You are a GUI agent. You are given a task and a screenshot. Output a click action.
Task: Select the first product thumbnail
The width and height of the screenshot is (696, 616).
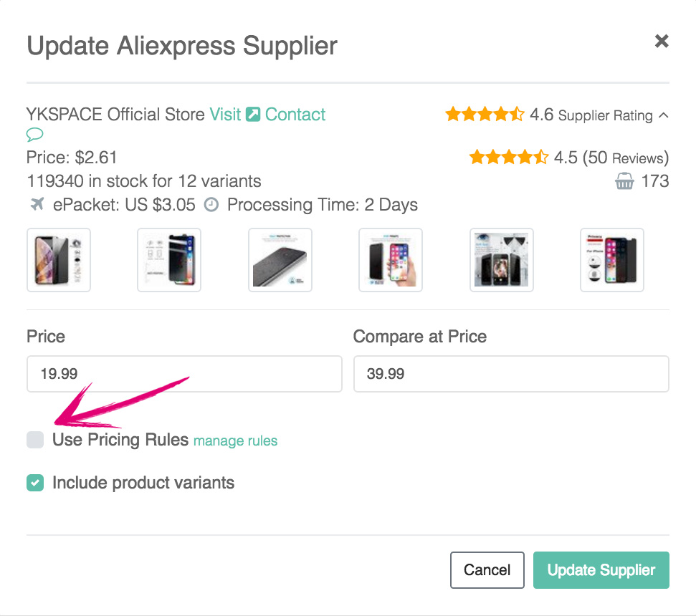pyautogui.click(x=59, y=260)
